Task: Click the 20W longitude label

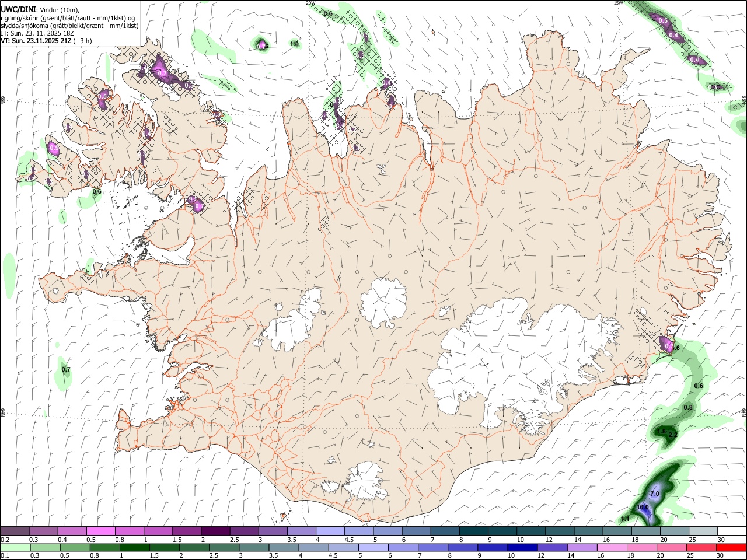Action: click(310, 3)
